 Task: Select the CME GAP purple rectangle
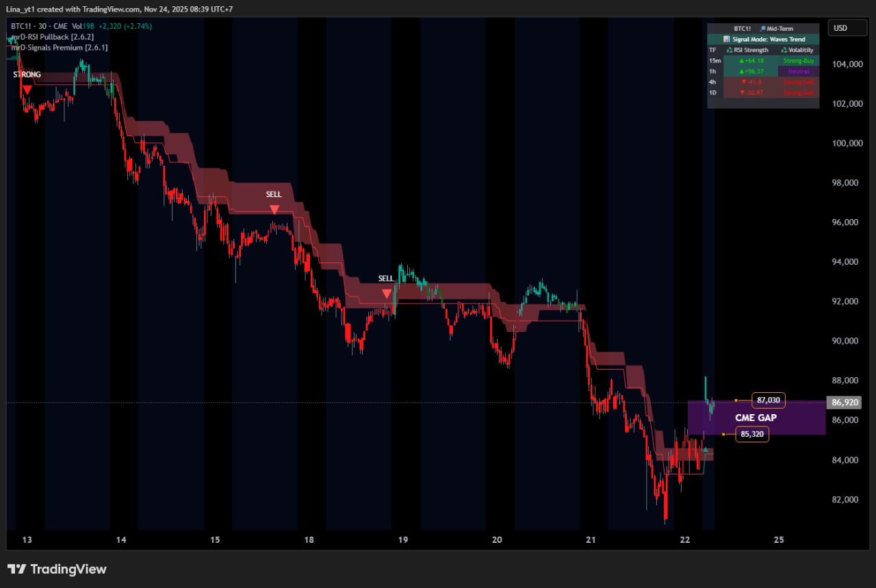coord(756,418)
